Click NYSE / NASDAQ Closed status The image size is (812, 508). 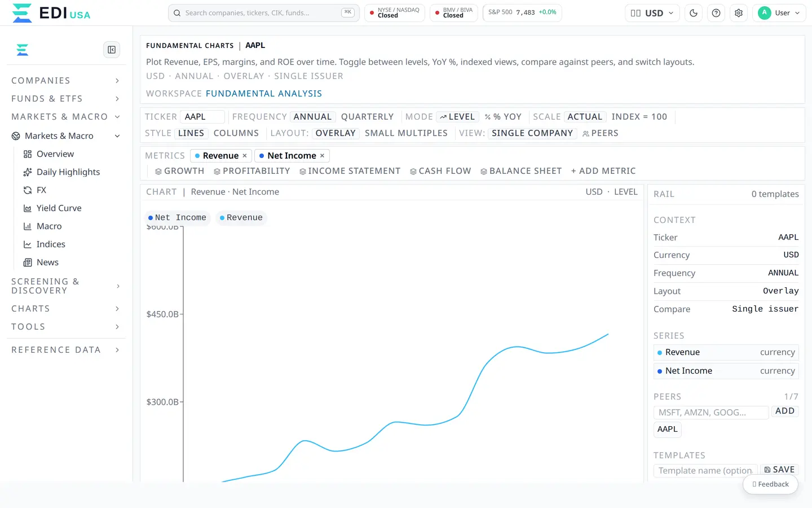pos(395,13)
